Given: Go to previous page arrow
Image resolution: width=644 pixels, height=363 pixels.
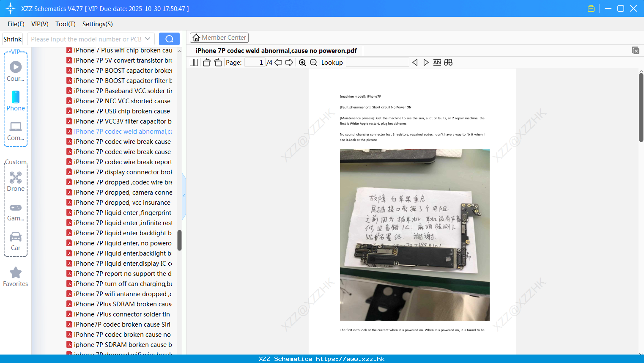Looking at the screenshot, I should tap(278, 63).
